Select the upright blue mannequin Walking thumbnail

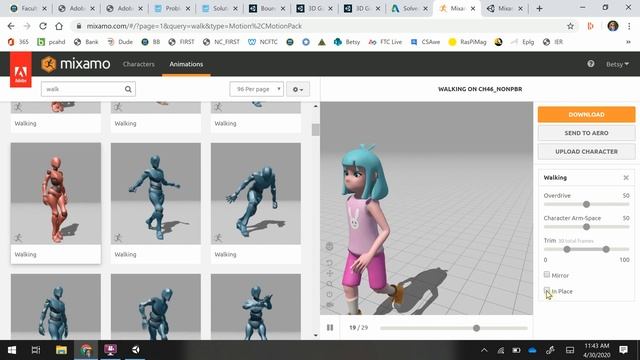click(156, 193)
